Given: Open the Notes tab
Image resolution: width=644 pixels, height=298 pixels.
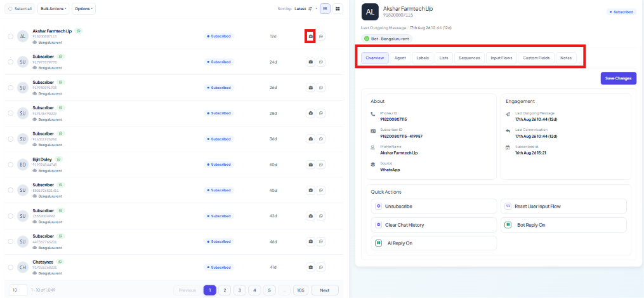Looking at the screenshot, I should [565, 58].
